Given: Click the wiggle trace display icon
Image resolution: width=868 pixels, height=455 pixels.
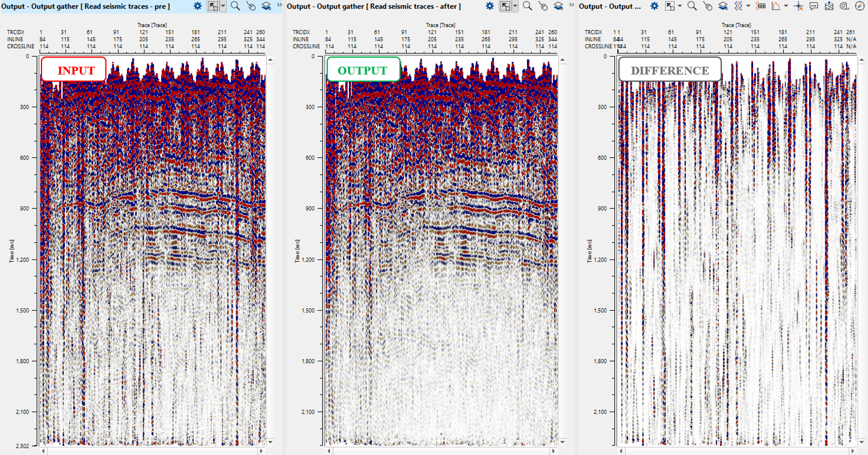Looking at the screenshot, I should 738,6.
